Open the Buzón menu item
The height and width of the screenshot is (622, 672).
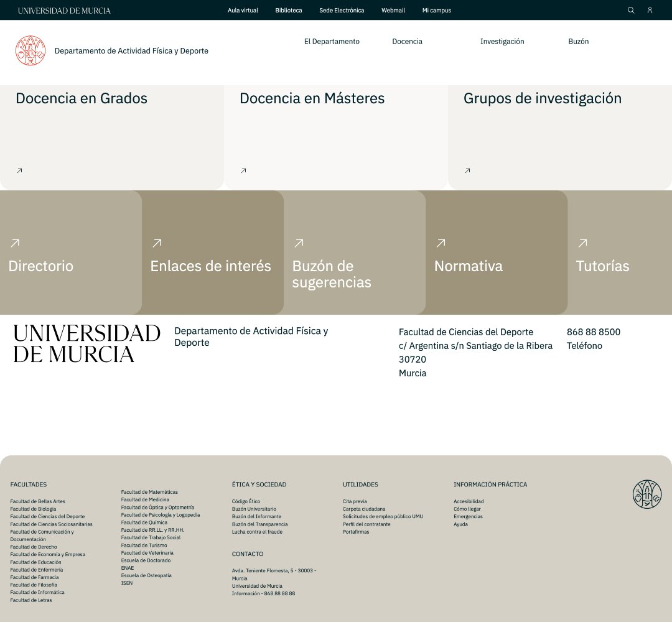(x=578, y=42)
